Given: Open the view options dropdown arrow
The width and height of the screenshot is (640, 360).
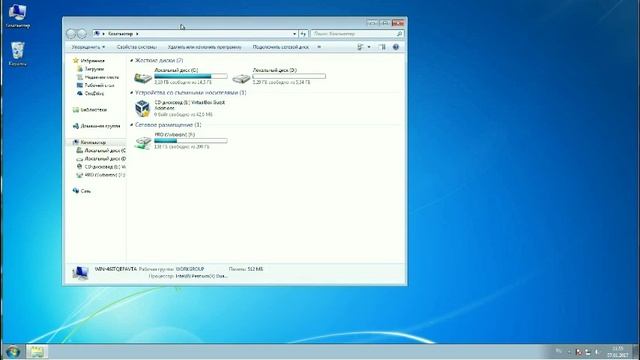Looking at the screenshot, I should 369,47.
